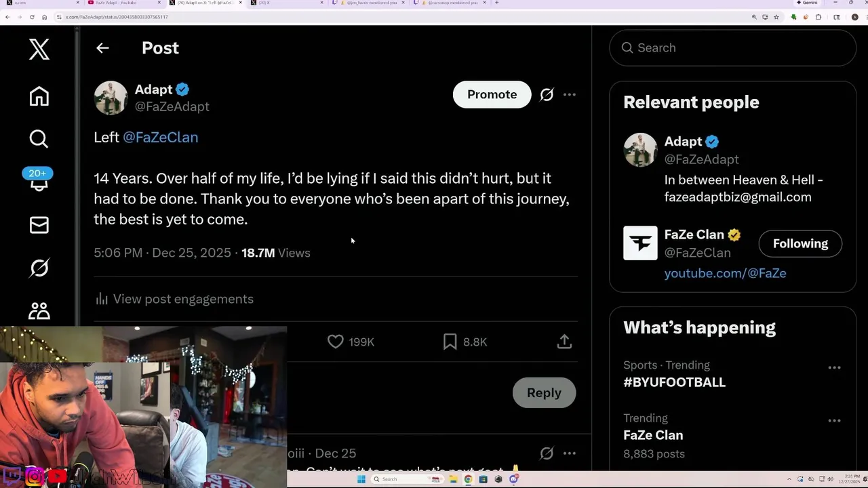Open youtube.com/@FaZe link

tap(725, 273)
